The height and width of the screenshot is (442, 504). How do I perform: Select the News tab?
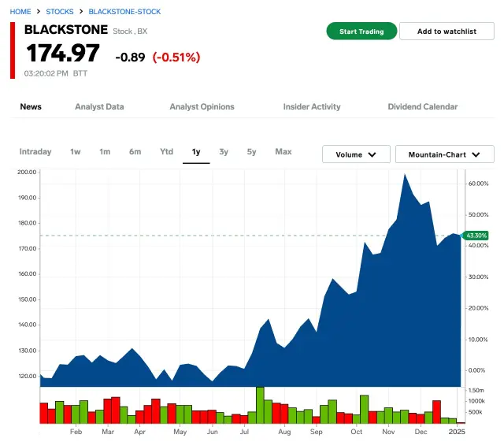[x=31, y=106]
